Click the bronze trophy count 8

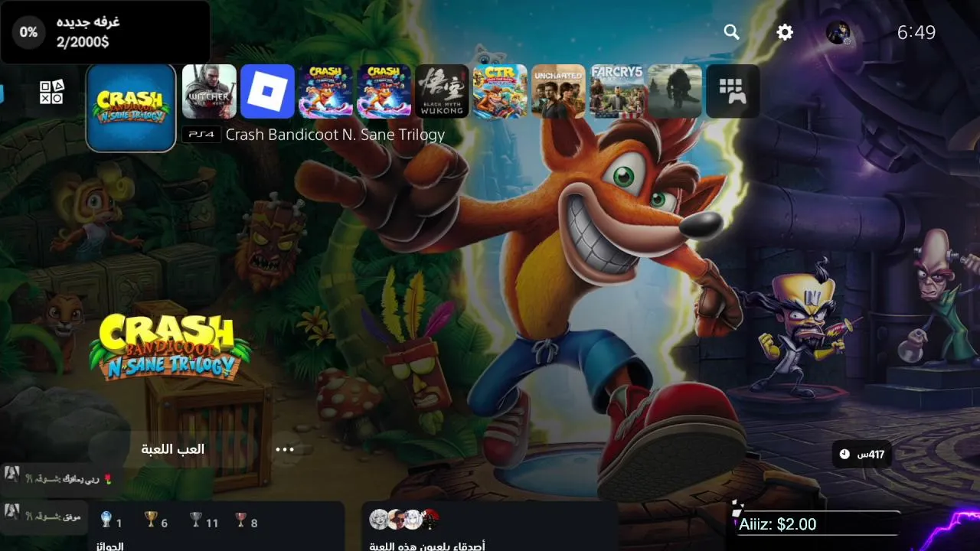click(x=254, y=523)
